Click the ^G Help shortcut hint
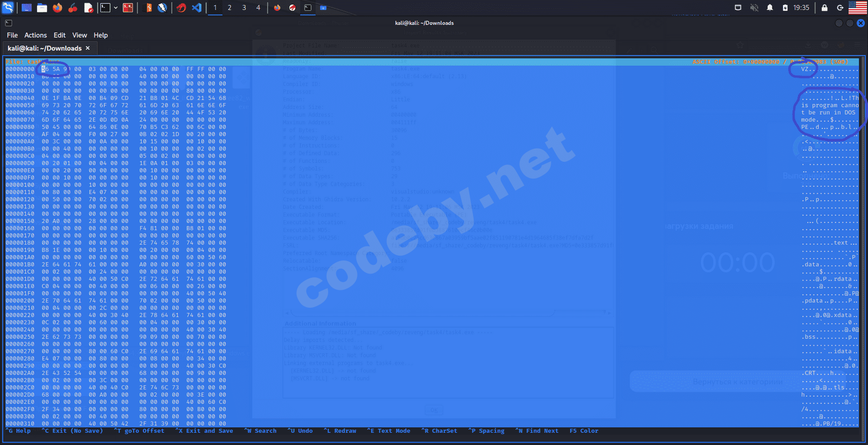 18,431
